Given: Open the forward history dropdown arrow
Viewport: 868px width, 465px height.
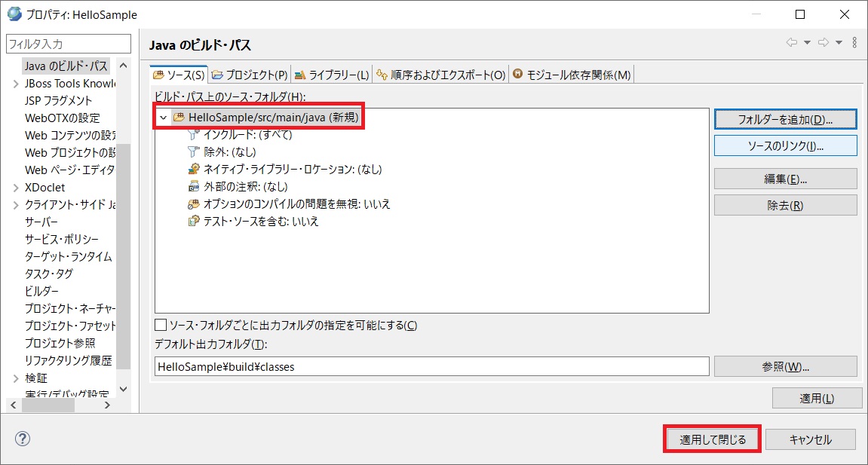Looking at the screenshot, I should 839,42.
